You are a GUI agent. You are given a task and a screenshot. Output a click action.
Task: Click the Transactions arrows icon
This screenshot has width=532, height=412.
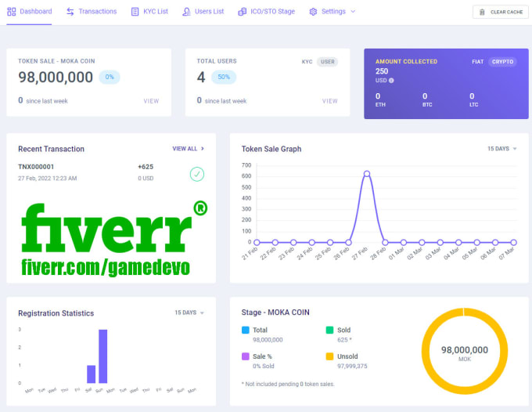[70, 12]
